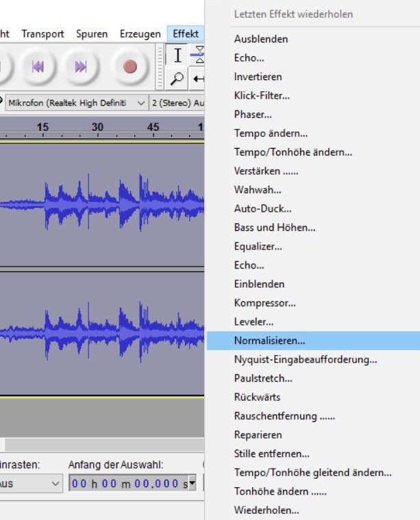Click the Skip to End button
Viewport: 420px width, 520px height.
(x=81, y=67)
